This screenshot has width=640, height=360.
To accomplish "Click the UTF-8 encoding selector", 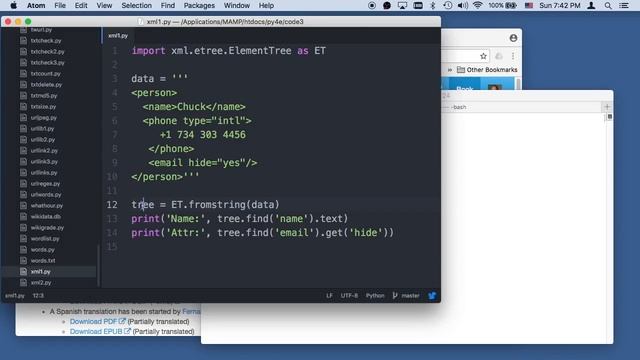I will [x=349, y=296].
